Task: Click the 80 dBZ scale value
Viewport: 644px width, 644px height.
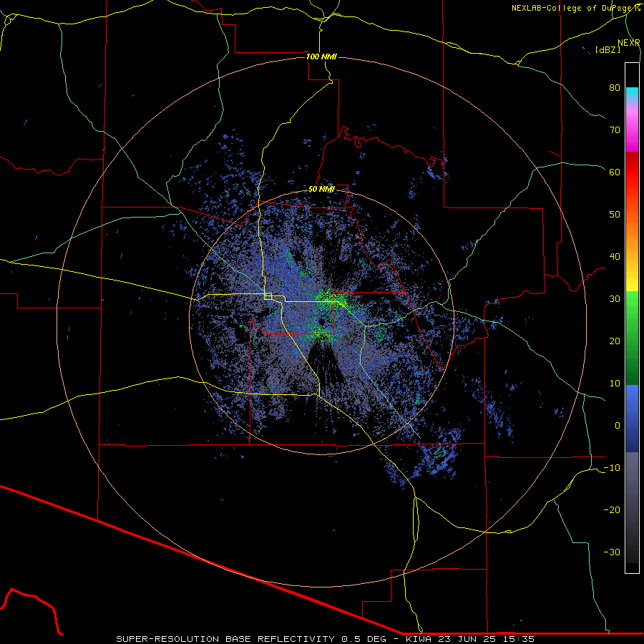Action: (615, 87)
